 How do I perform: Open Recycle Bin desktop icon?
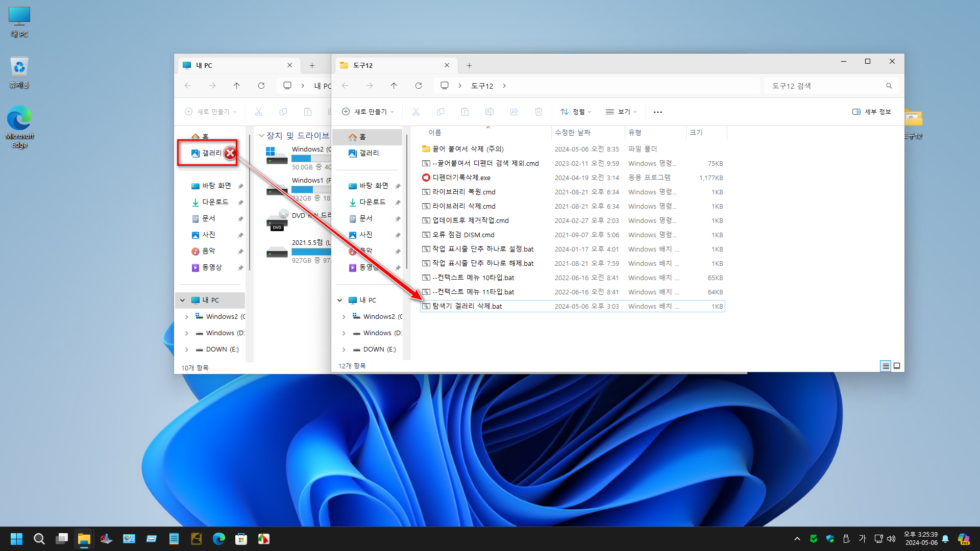tap(19, 72)
